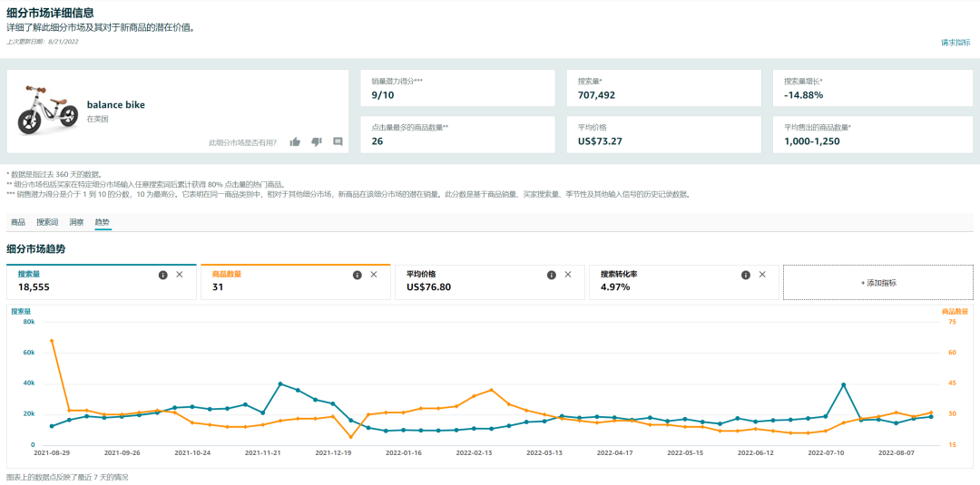Viewport: 980px width, 485px height.
Task: Show info for 搜索转化率 metric
Action: click(x=746, y=275)
